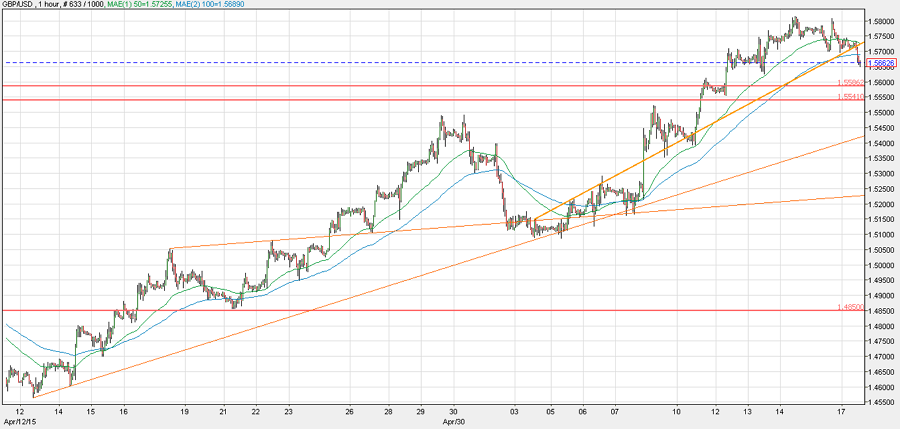Click the 1.51500 price axis label
The width and height of the screenshot is (900, 429).
882,219
